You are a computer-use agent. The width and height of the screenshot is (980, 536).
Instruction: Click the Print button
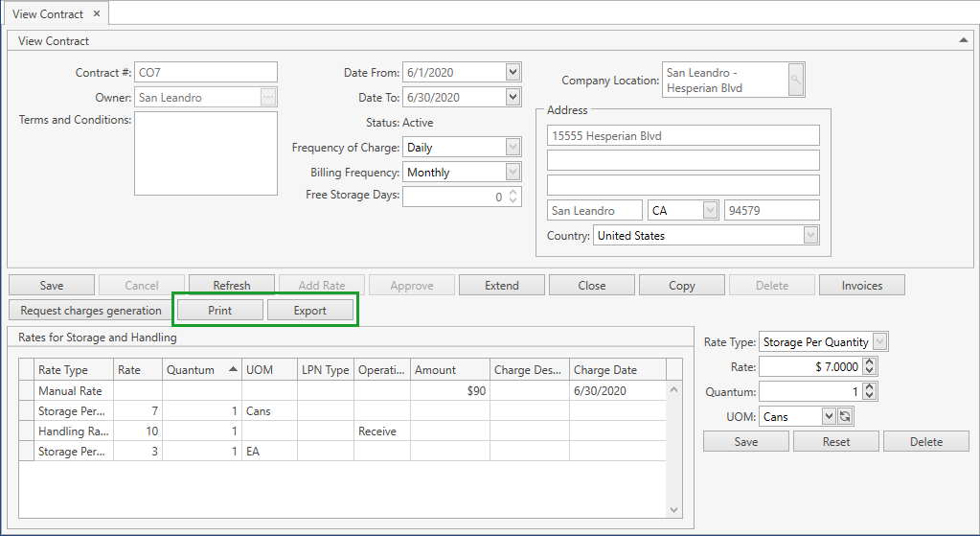tap(220, 311)
